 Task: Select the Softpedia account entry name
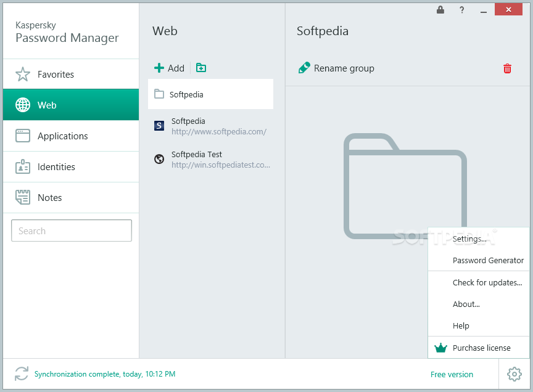click(188, 121)
